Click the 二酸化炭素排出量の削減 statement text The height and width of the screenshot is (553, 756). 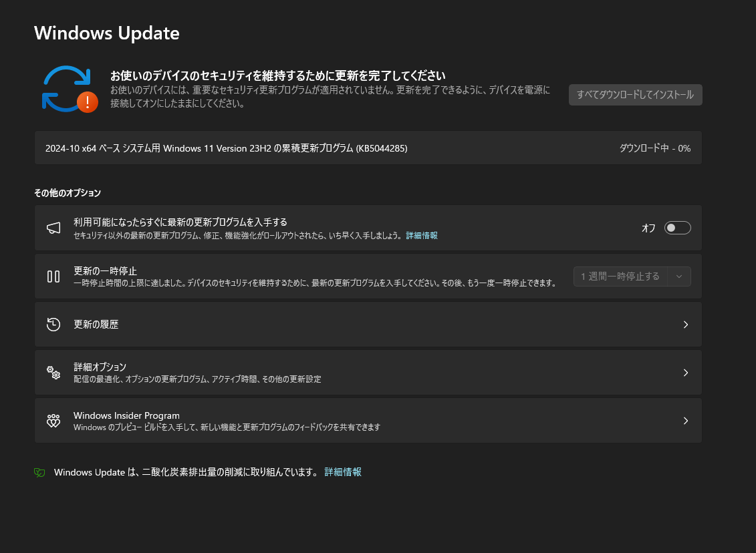(186, 472)
